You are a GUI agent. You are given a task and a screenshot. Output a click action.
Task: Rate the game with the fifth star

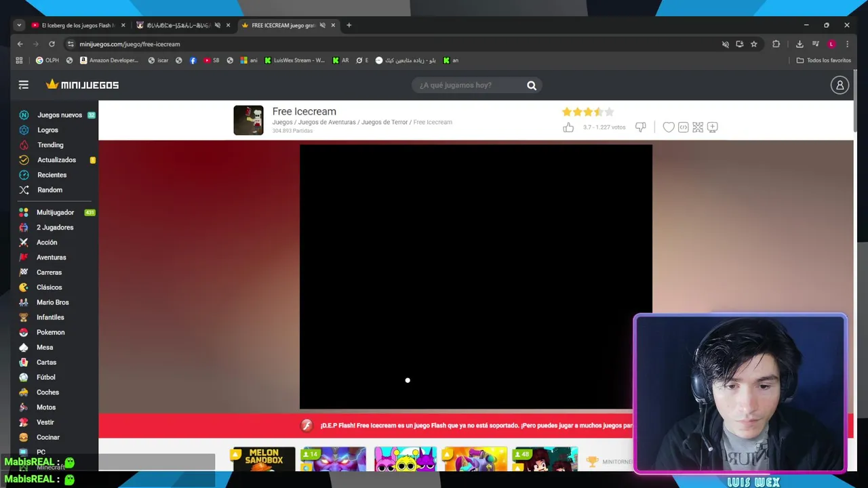tap(609, 112)
